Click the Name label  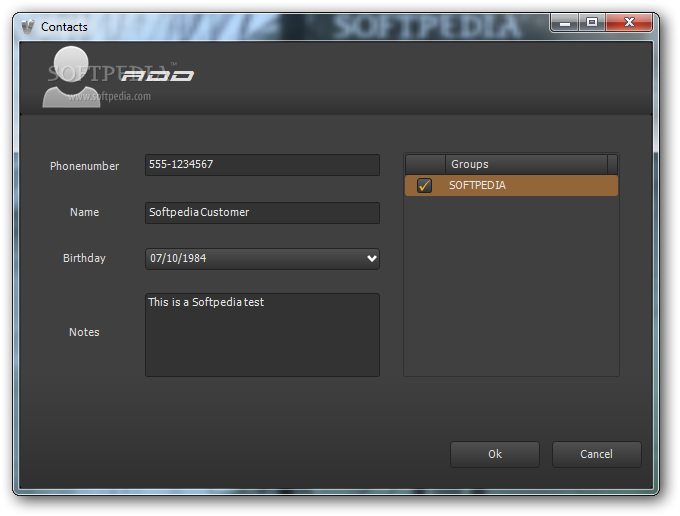click(x=84, y=212)
